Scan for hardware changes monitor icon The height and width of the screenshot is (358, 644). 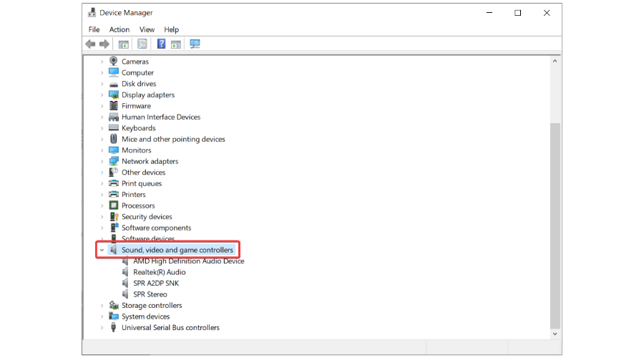click(195, 44)
